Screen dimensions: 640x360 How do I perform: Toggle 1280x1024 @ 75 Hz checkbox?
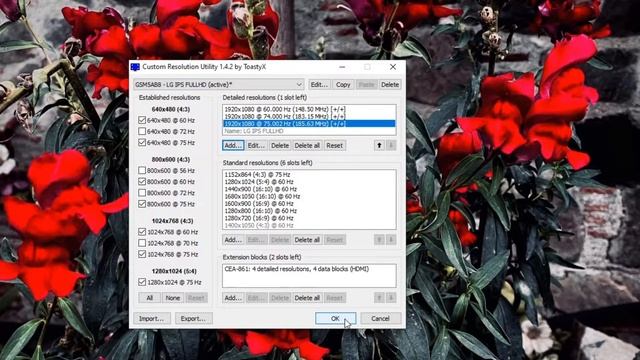tap(142, 282)
